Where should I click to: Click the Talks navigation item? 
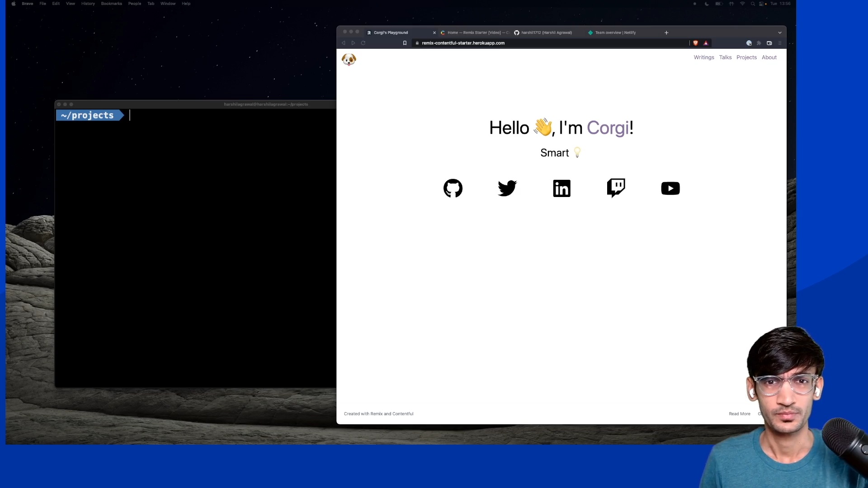726,56
